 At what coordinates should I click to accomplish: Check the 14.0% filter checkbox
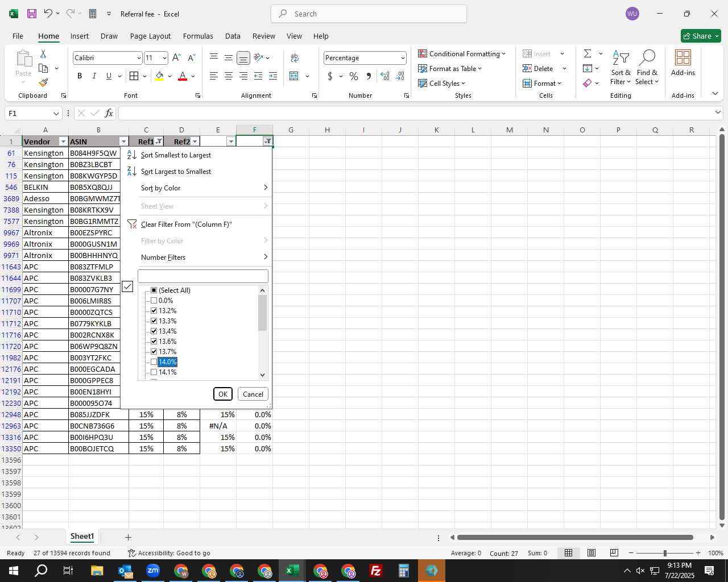pyautogui.click(x=154, y=362)
